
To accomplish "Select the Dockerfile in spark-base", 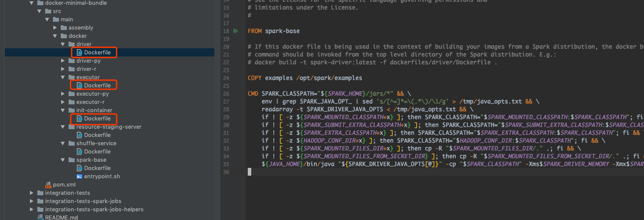I will click(x=97, y=168).
